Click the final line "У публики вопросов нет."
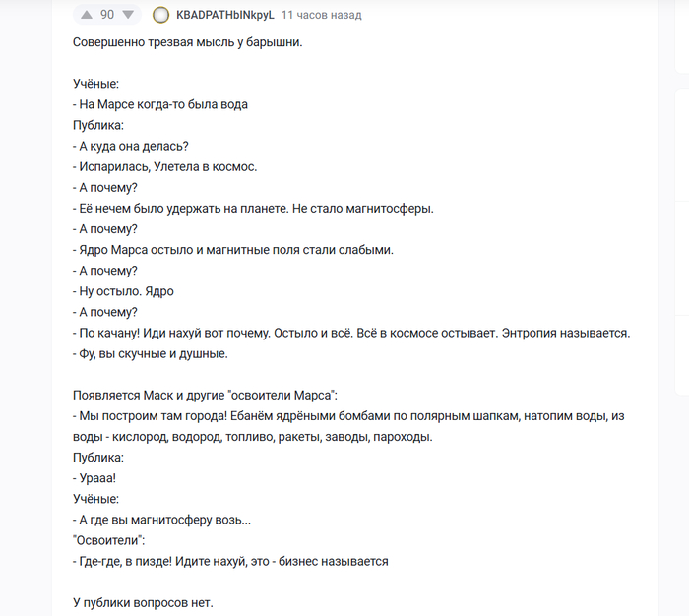 (143, 602)
